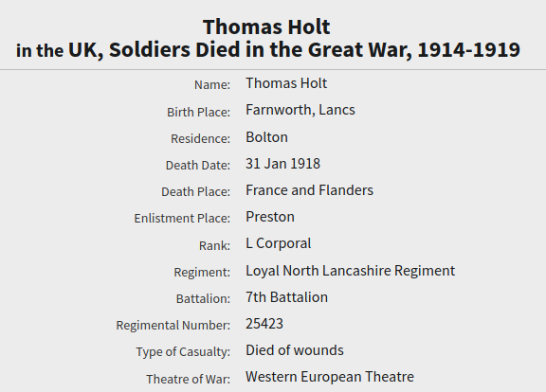Click the Rank value L Corporal
This screenshot has width=546, height=392.
[x=279, y=243]
